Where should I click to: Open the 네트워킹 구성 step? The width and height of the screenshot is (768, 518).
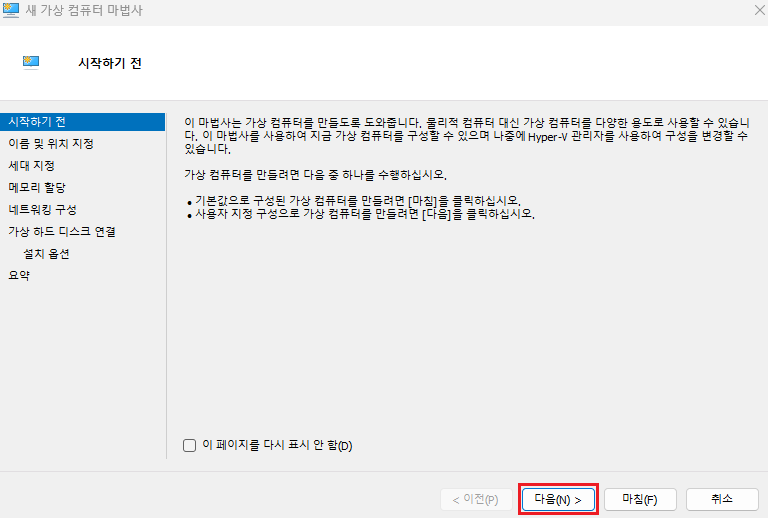[x=43, y=210]
